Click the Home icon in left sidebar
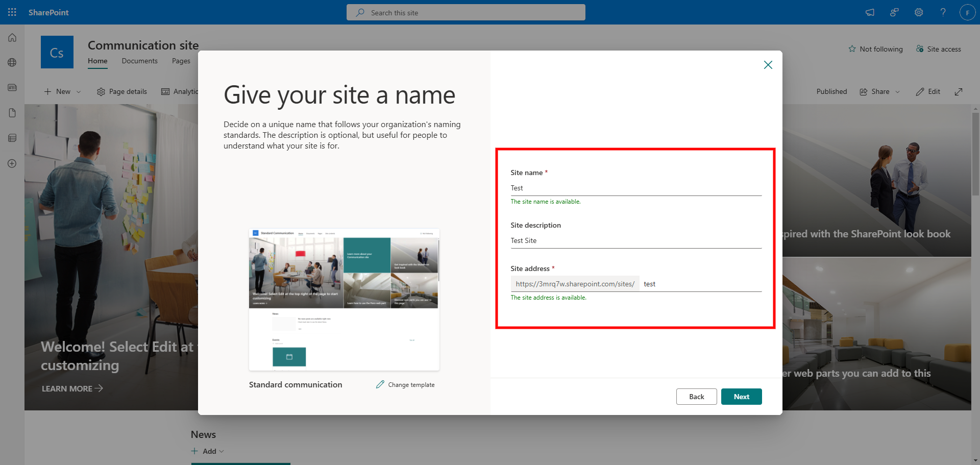 pyautogui.click(x=12, y=38)
